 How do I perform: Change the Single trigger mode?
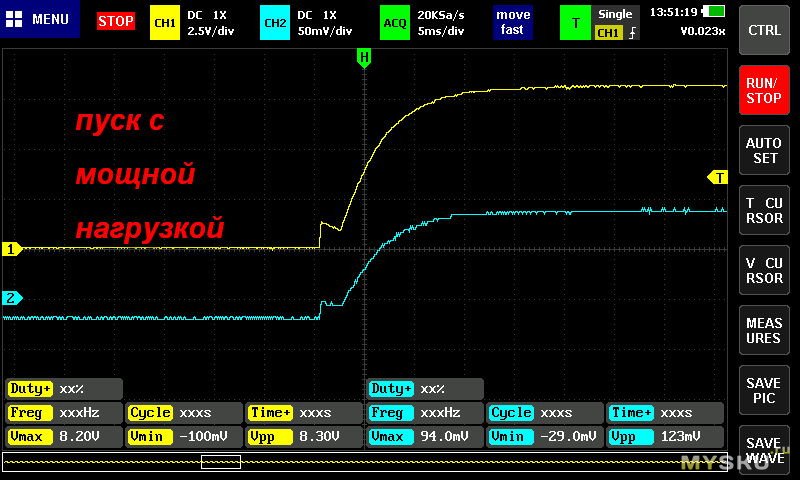coord(615,14)
